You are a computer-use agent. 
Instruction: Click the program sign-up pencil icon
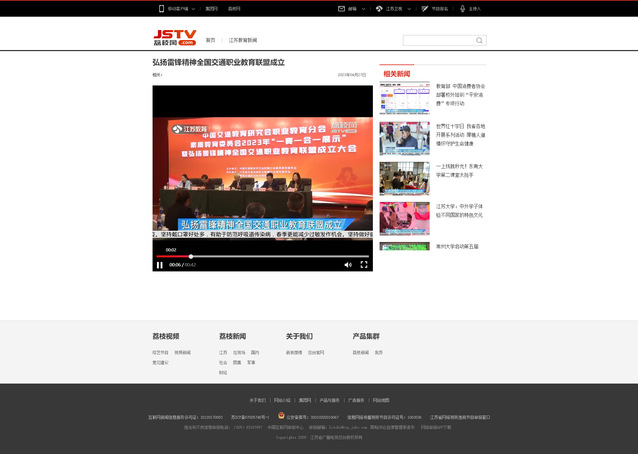point(424,8)
